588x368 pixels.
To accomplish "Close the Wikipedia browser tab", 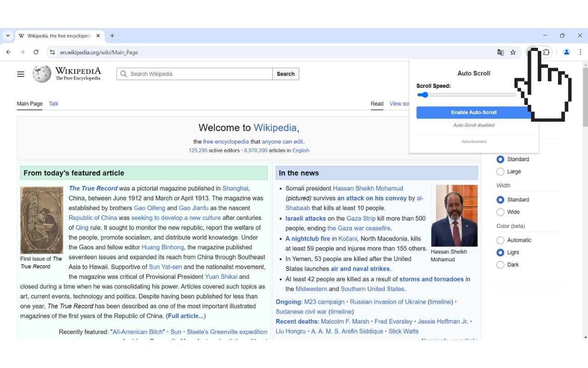I will (98, 36).
